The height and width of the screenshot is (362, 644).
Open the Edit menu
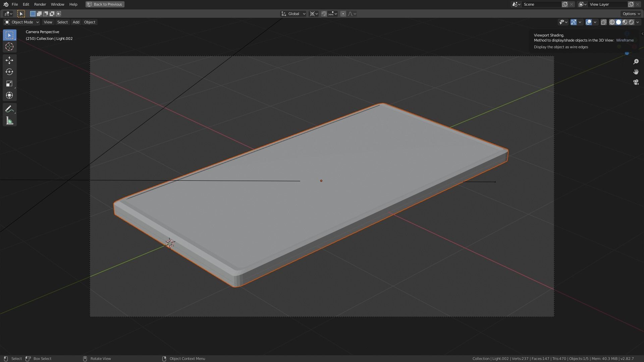click(26, 4)
